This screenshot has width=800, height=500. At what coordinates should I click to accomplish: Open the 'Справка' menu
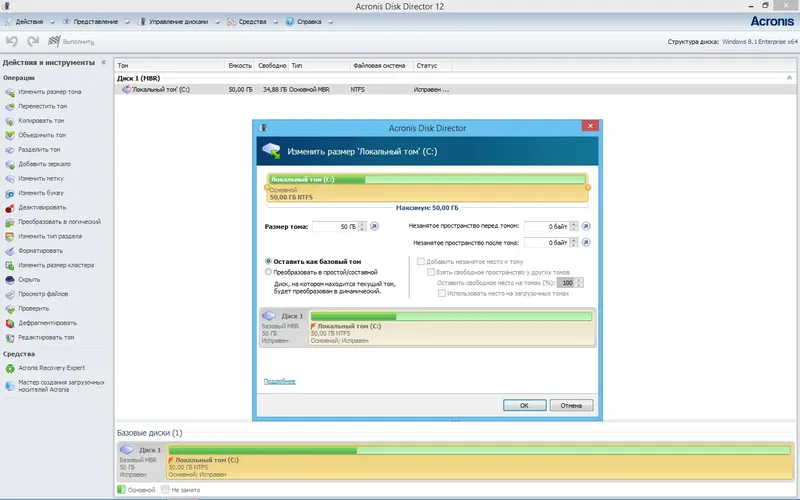coord(309,22)
